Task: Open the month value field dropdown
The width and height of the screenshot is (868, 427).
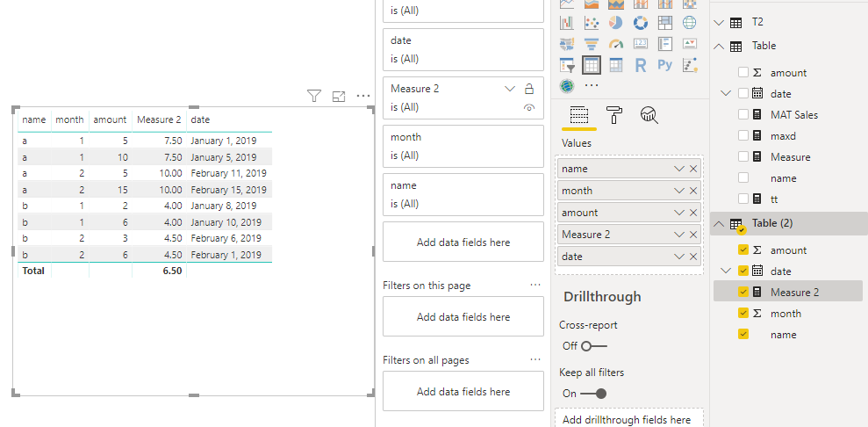Action: pos(678,191)
